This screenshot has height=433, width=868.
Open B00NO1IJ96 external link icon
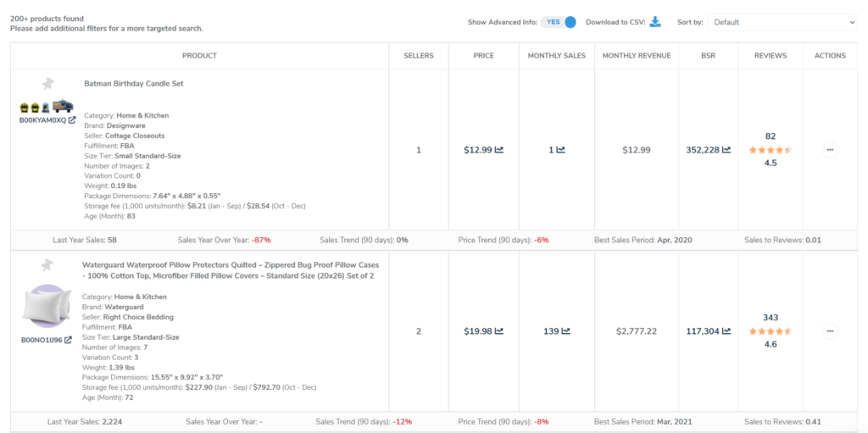69,340
